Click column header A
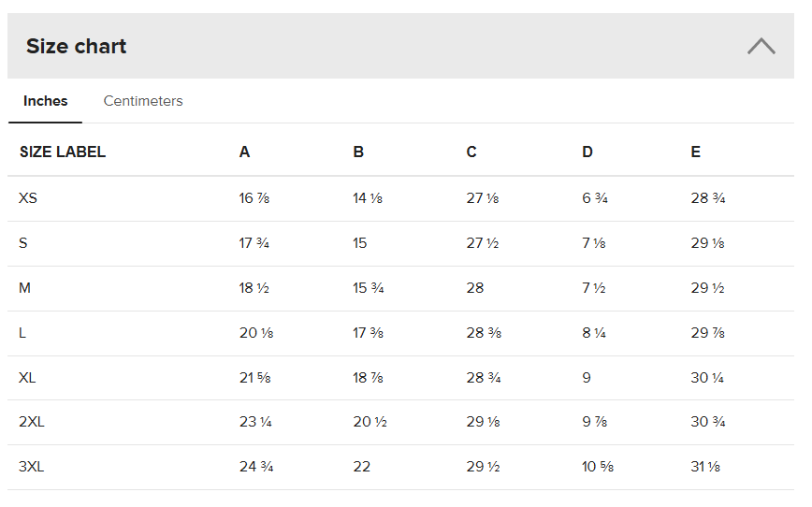This screenshot has width=812, height=507. click(245, 152)
